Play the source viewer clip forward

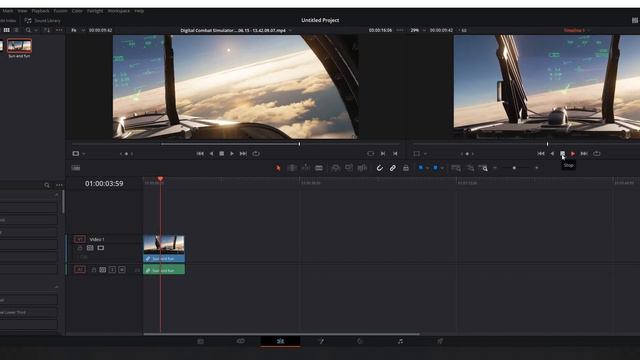pyautogui.click(x=232, y=153)
